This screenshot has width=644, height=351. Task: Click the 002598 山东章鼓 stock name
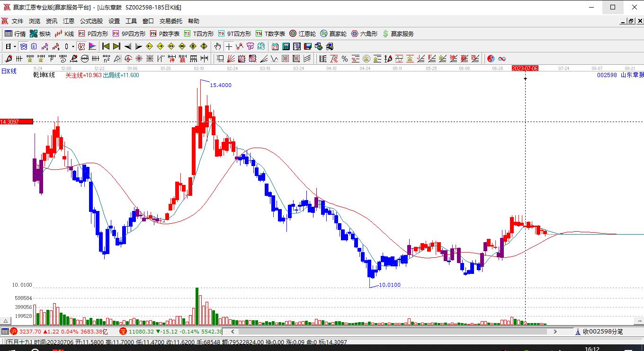pos(620,75)
